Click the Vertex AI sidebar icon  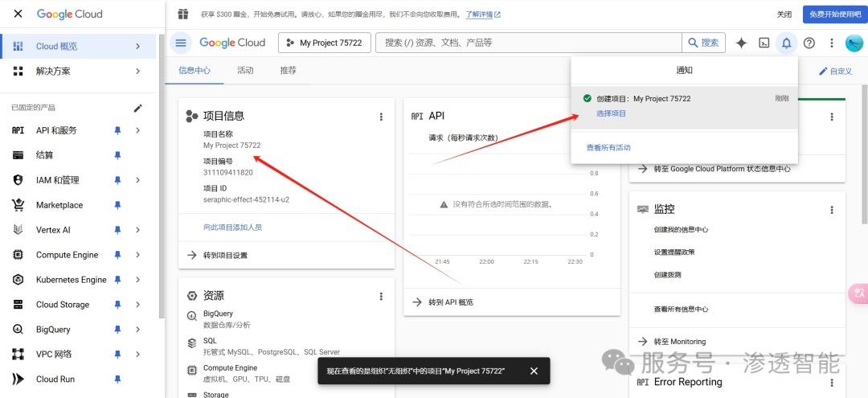[18, 230]
